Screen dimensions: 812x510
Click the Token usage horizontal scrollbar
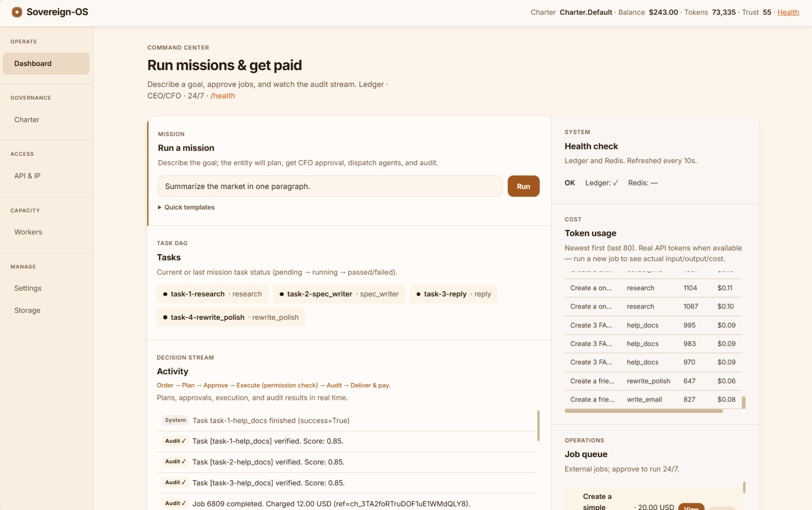643,411
